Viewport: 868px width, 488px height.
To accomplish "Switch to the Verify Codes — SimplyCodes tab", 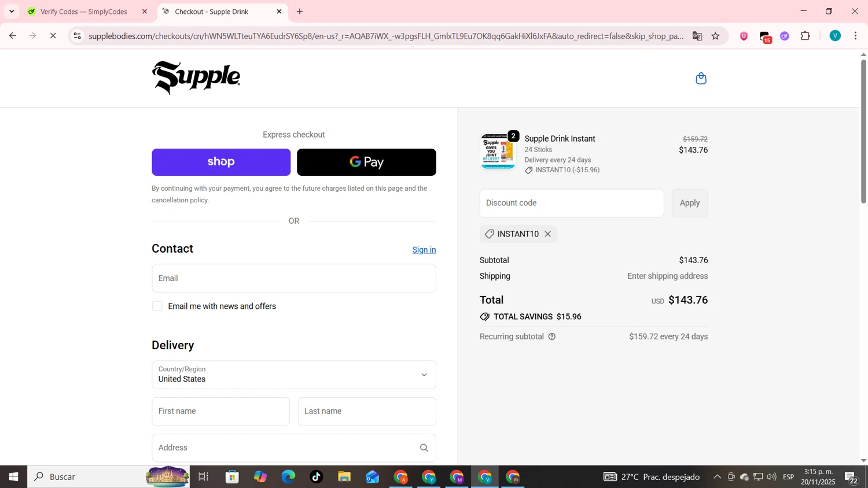I will [x=84, y=12].
